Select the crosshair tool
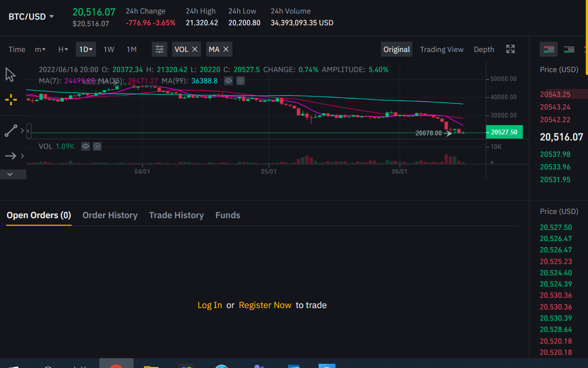The image size is (588, 368). 11,99
